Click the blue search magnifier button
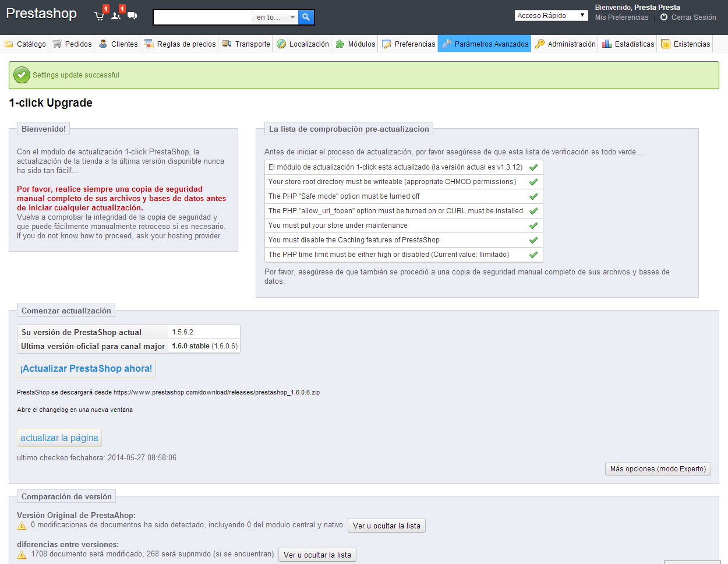Screen dimensions: 728x564 (x=306, y=17)
